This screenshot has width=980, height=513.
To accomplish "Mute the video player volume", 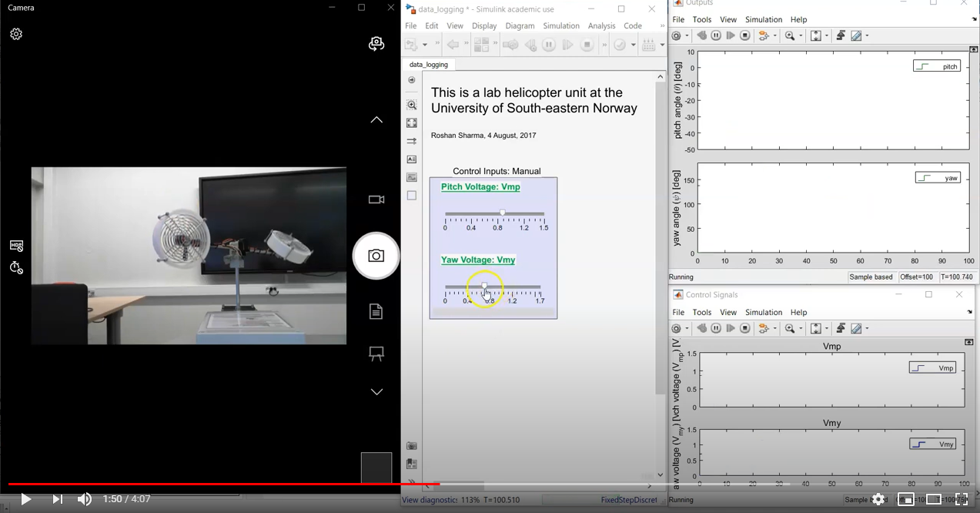I will [85, 499].
